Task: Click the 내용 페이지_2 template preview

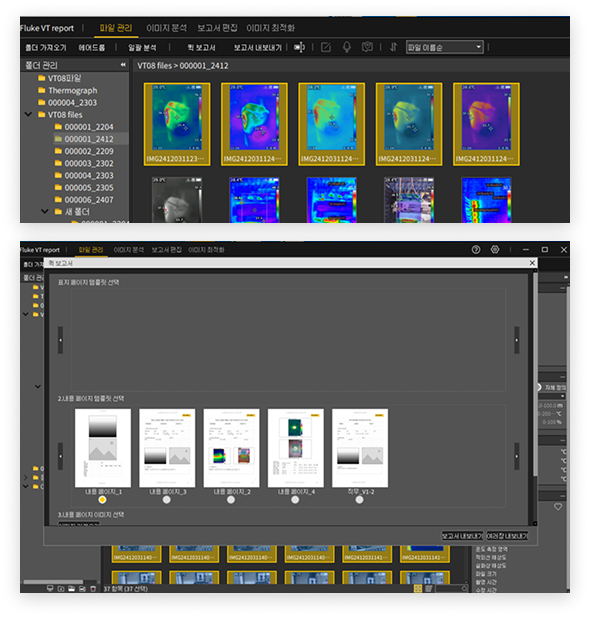Action: [x=231, y=448]
